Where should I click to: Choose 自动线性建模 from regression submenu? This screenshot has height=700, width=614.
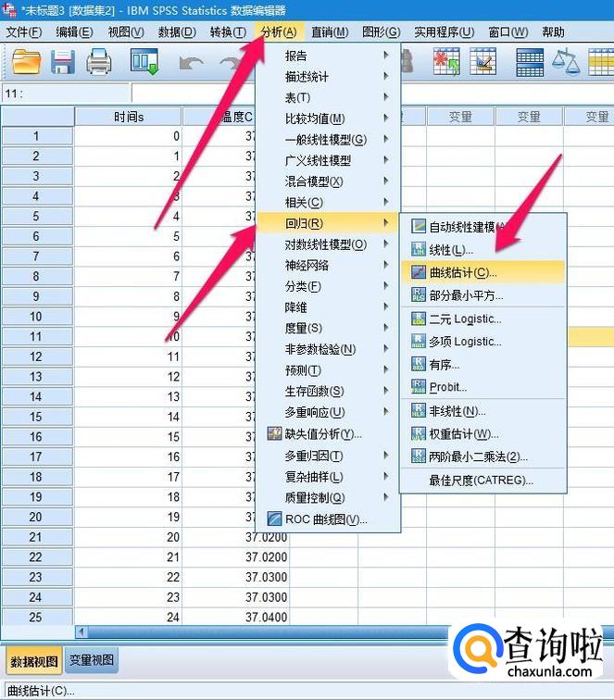pyautogui.click(x=483, y=227)
